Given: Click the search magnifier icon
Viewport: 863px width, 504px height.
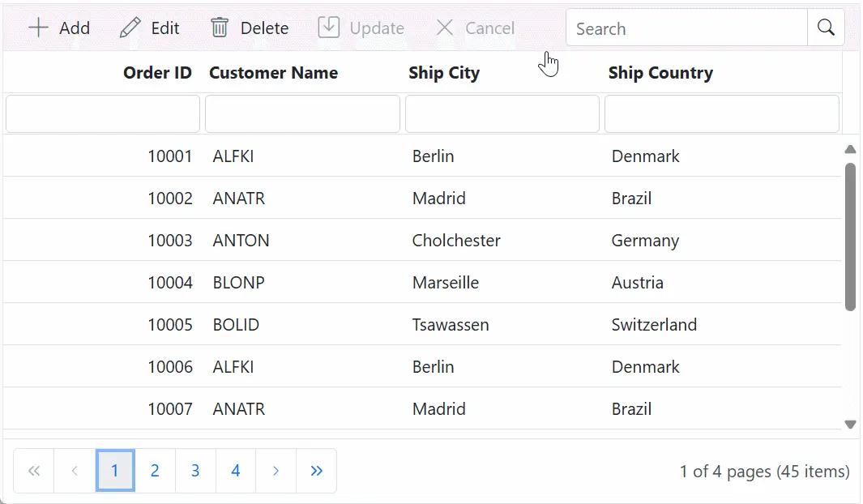Looking at the screenshot, I should (826, 27).
